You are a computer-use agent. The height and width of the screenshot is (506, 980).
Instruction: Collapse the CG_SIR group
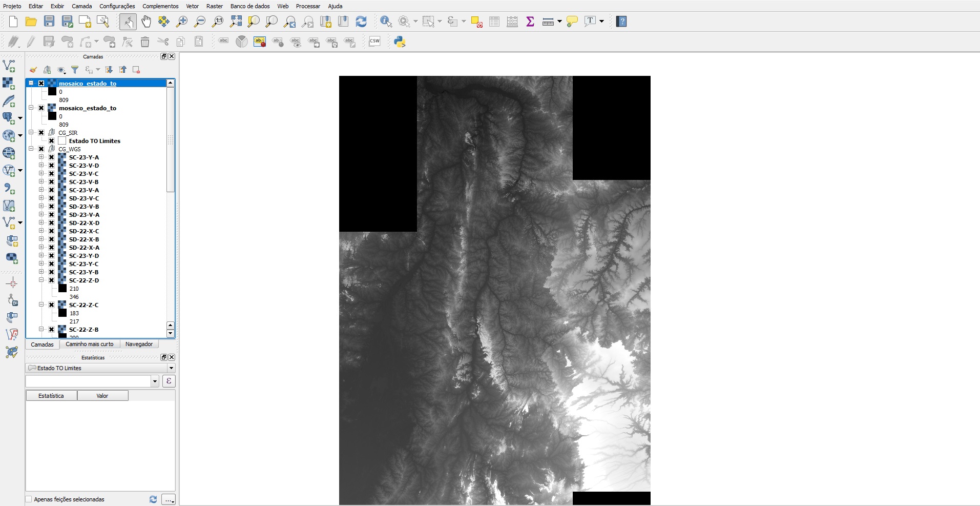click(31, 132)
